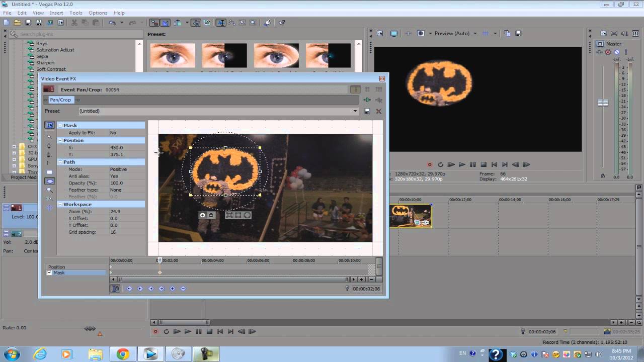Click record button in bottom transport bar

(x=155, y=331)
